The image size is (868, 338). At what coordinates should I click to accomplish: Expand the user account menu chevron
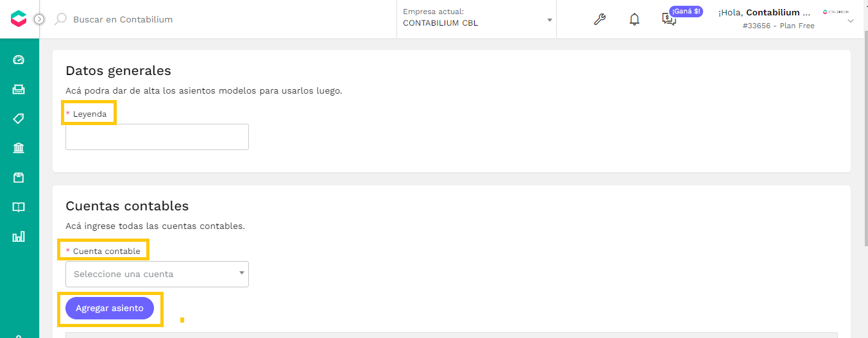[851, 21]
